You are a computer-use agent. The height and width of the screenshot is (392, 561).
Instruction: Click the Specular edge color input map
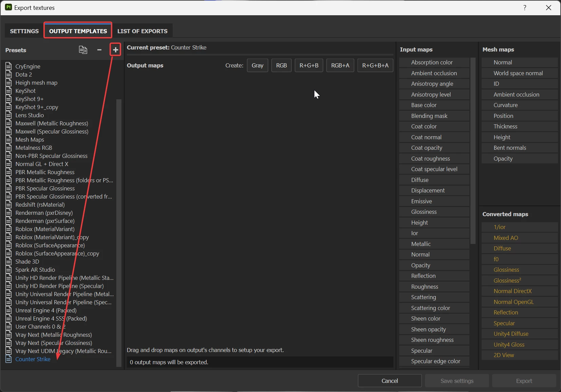[434, 361]
